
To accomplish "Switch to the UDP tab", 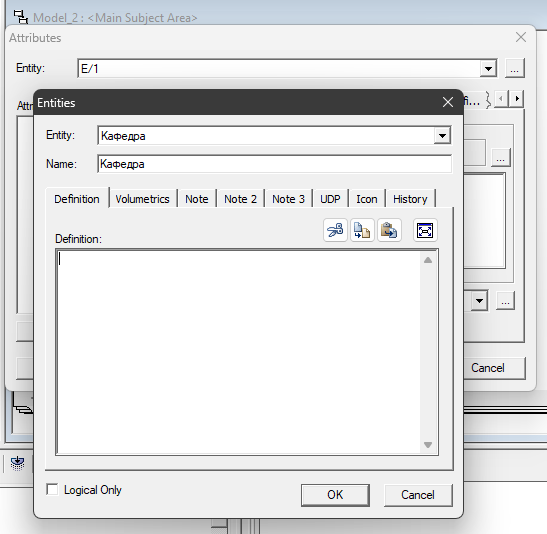I will point(330,199).
